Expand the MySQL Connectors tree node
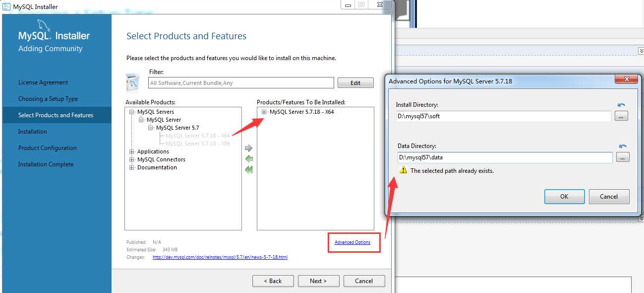644x293 pixels. [x=132, y=159]
